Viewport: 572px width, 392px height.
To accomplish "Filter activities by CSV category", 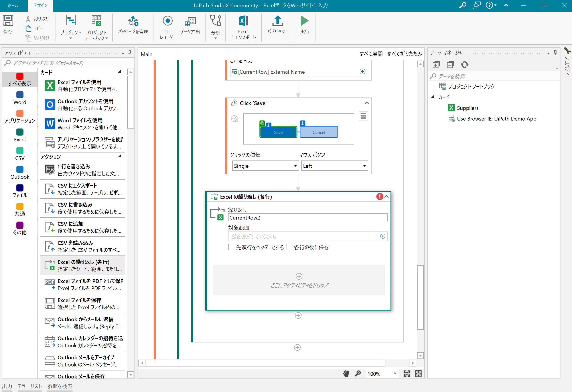I will click(20, 154).
